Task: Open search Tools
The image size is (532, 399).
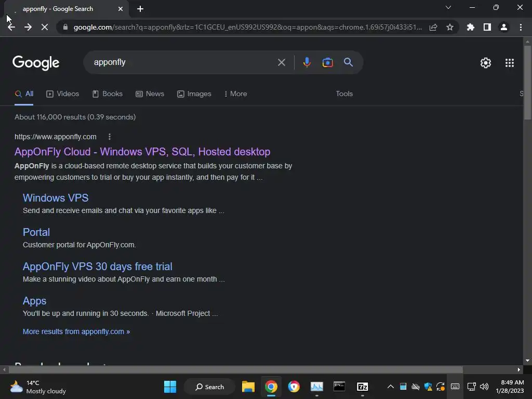Action: [344, 94]
